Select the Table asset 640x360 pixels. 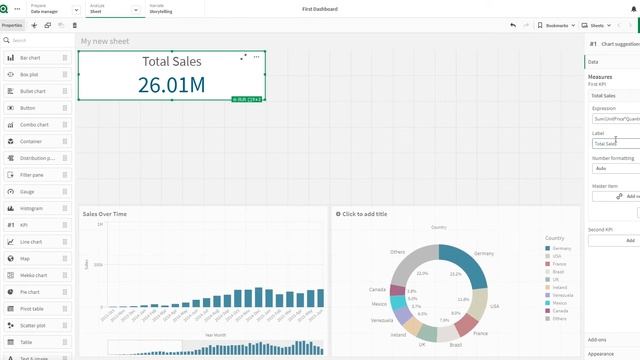(37, 342)
